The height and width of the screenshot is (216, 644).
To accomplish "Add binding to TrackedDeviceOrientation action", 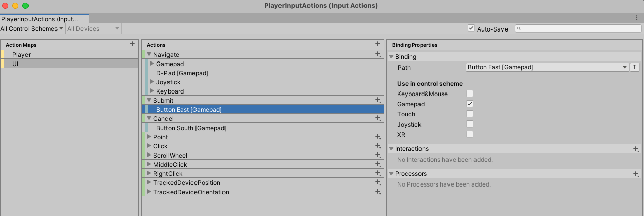I will (x=378, y=192).
